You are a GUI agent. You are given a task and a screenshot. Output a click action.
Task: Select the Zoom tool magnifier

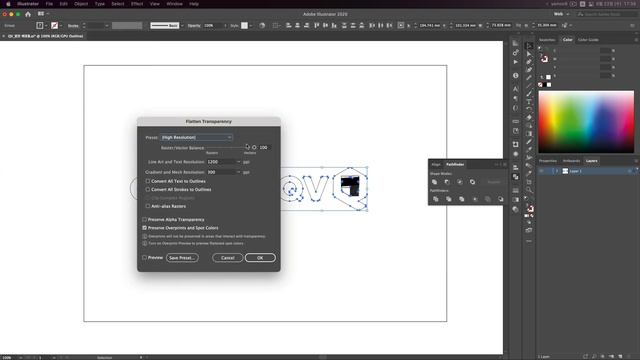click(529, 189)
